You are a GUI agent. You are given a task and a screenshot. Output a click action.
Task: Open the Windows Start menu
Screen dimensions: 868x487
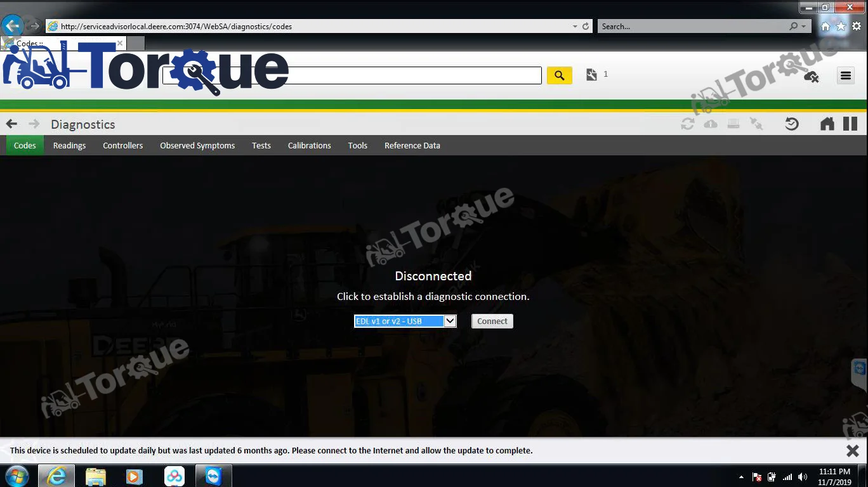click(17, 476)
